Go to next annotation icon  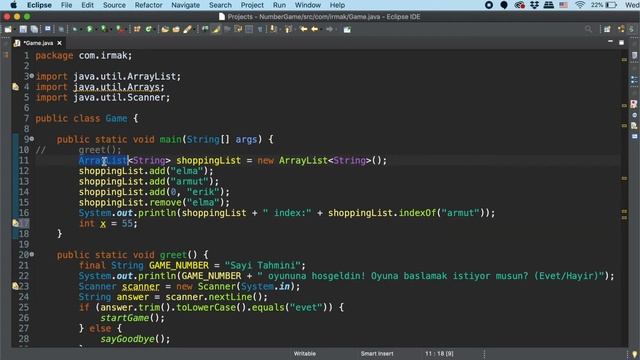pos(273,29)
